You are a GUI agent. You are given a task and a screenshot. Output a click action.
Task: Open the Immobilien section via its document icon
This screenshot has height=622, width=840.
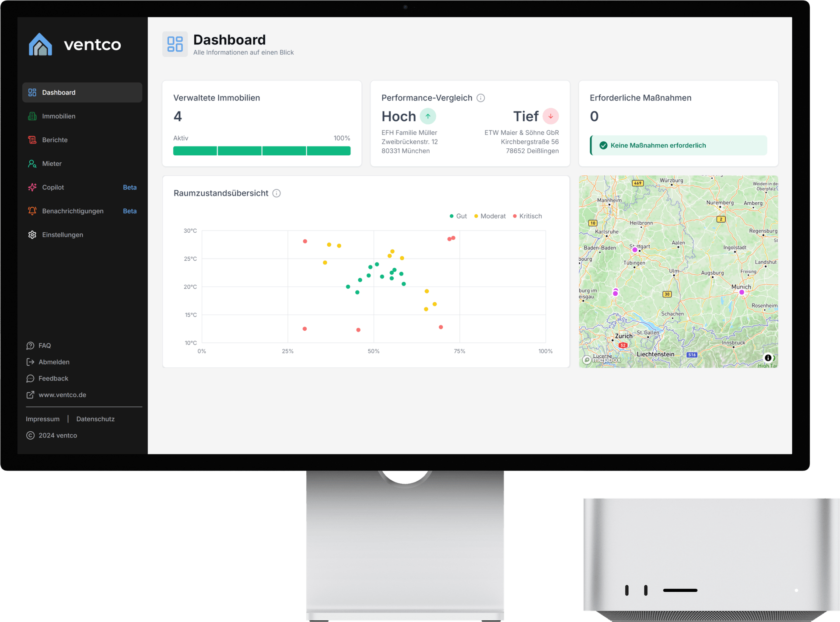[x=32, y=116]
